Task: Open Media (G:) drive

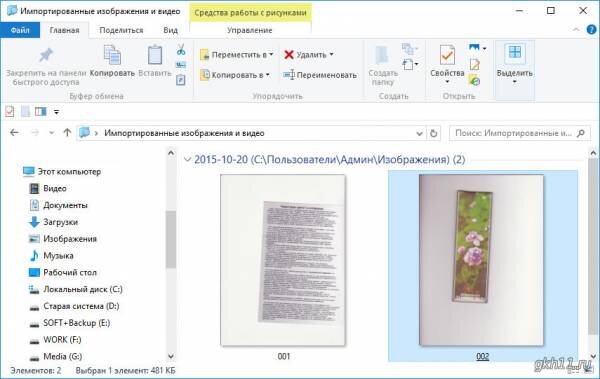Action: [x=56, y=356]
